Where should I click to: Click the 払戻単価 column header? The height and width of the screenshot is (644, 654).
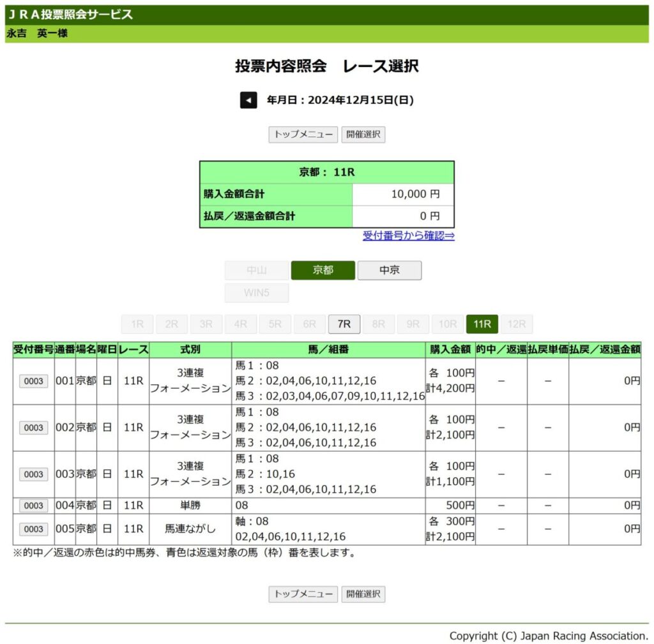point(547,349)
